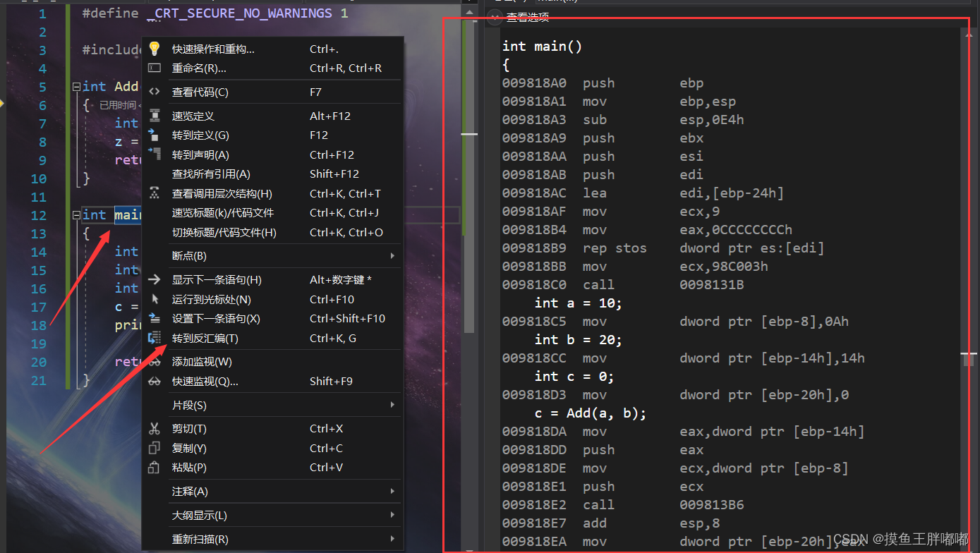Screen dimensions: 980x553
Task: Collapse the int Add function outline
Action: coord(76,87)
